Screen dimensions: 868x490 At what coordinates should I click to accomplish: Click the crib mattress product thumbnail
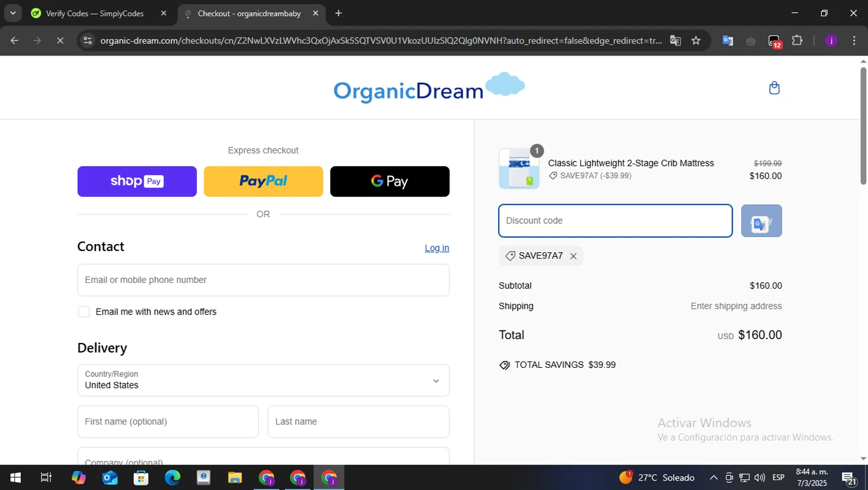pyautogui.click(x=519, y=169)
